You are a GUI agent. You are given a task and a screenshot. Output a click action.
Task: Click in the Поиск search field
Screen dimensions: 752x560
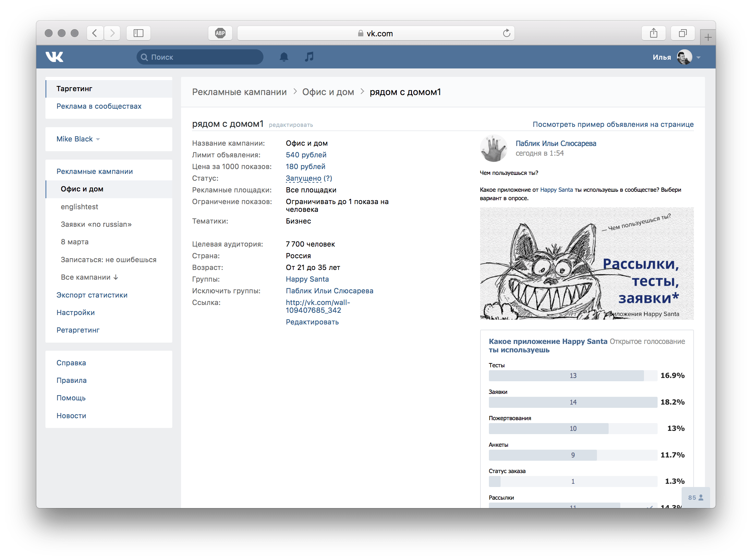coord(200,57)
